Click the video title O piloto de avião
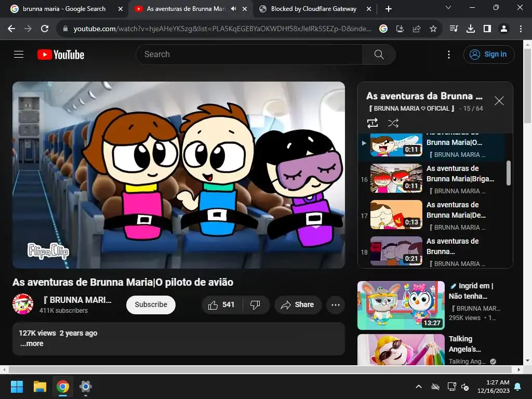 pyautogui.click(x=123, y=282)
